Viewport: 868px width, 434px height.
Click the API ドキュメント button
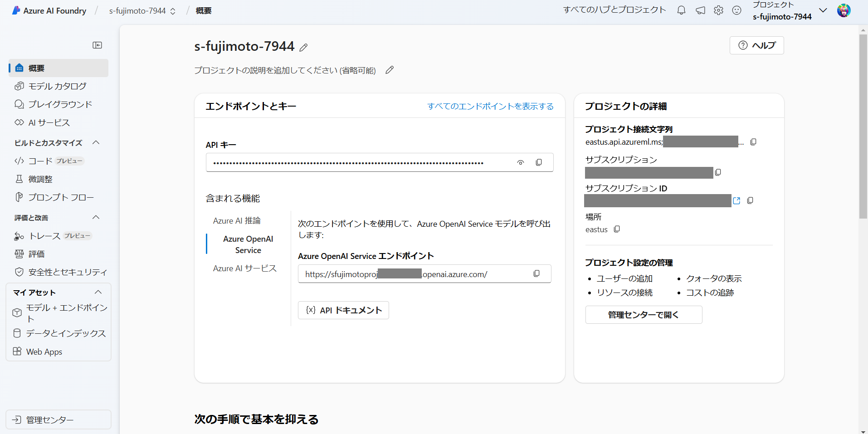(343, 310)
